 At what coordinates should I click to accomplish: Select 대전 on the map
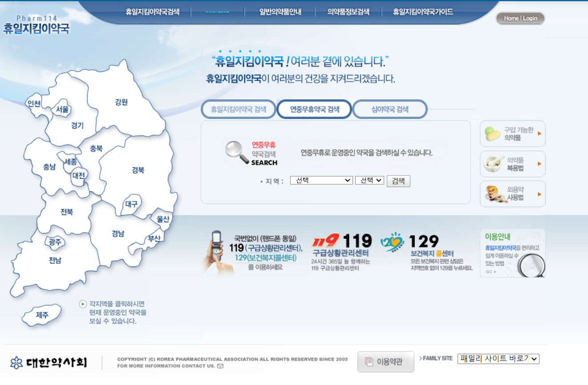[78, 176]
